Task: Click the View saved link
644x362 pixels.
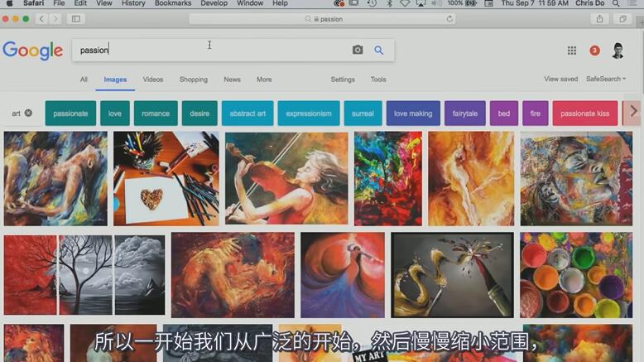Action: click(x=560, y=79)
